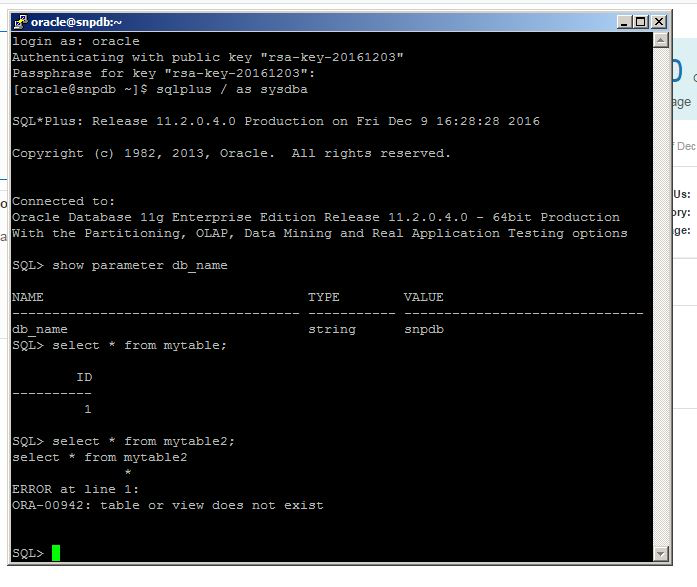697x587 pixels.
Task: Click the snpdb value in the VALUE column
Action: [x=424, y=329]
